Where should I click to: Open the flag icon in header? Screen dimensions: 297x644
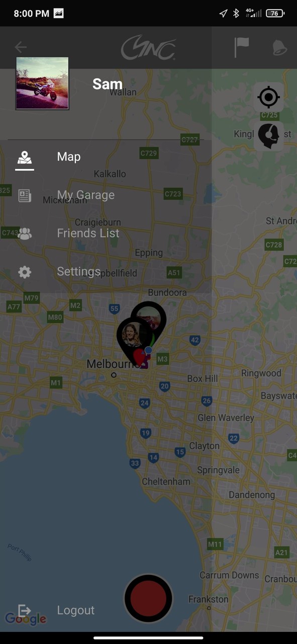pos(242,47)
